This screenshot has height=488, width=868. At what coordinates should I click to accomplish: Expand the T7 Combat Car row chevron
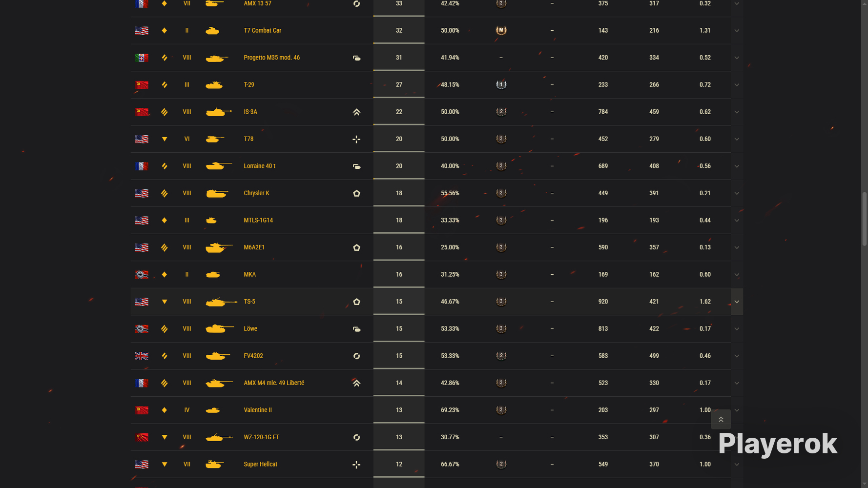click(737, 30)
